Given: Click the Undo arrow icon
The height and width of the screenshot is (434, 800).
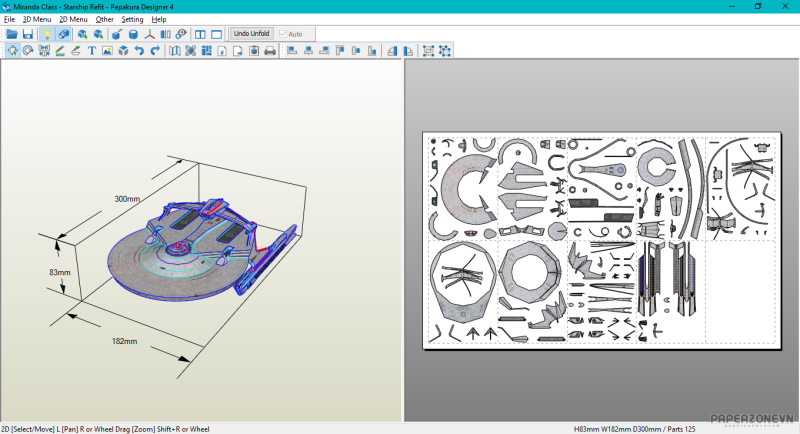Looking at the screenshot, I should click(139, 50).
